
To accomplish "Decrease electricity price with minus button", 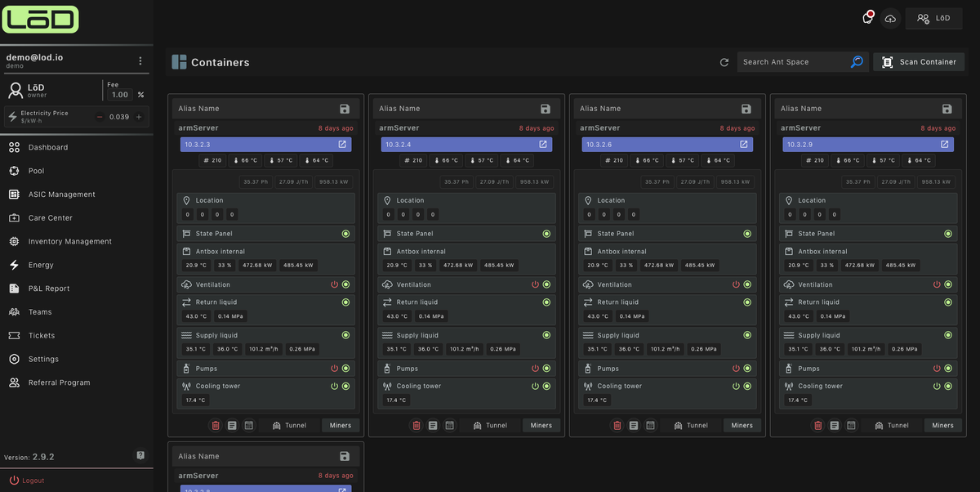I will pyautogui.click(x=100, y=117).
